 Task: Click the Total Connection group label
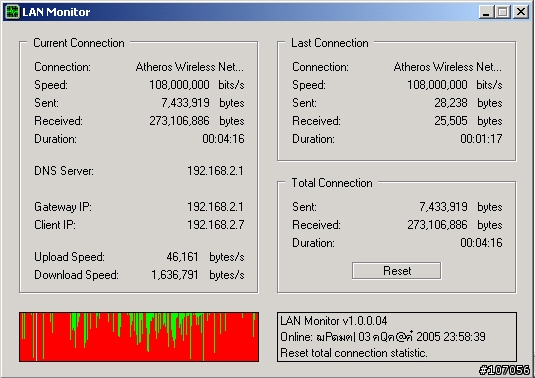tap(332, 183)
